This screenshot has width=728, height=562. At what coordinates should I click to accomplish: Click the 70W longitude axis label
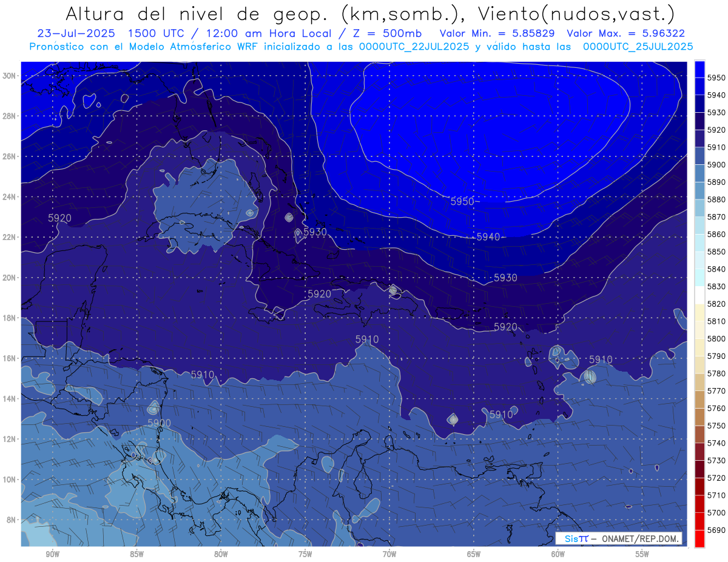(x=389, y=554)
